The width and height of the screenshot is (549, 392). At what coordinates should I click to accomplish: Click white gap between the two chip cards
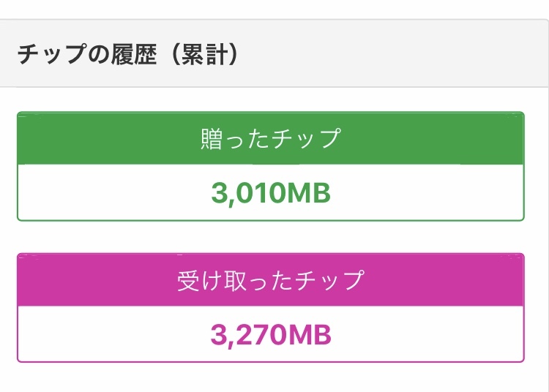[271, 237]
